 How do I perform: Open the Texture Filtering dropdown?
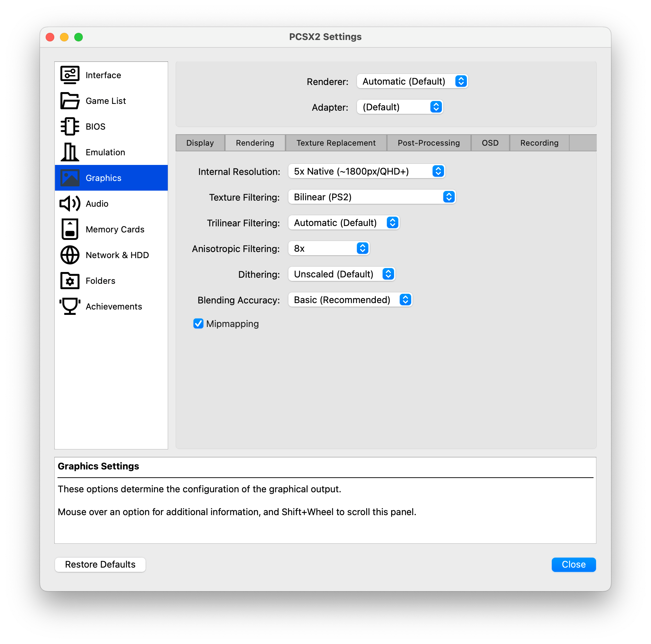[372, 197]
